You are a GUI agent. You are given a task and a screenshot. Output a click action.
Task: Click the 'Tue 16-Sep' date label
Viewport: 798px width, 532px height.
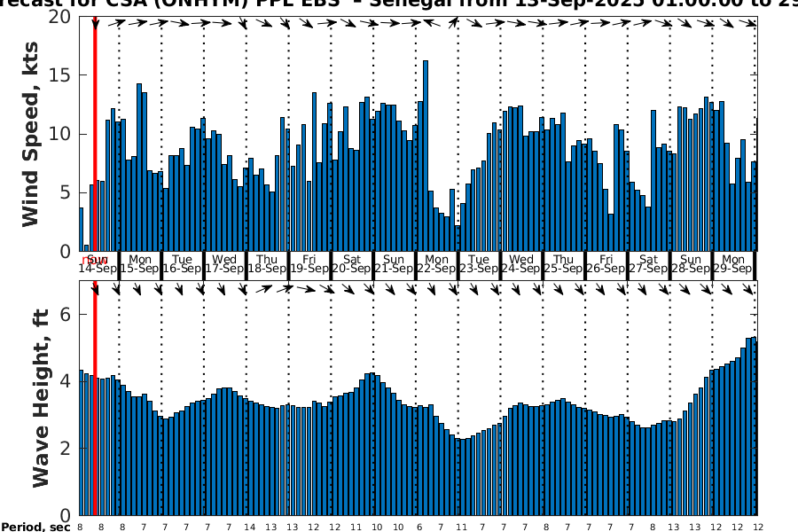tap(182, 263)
